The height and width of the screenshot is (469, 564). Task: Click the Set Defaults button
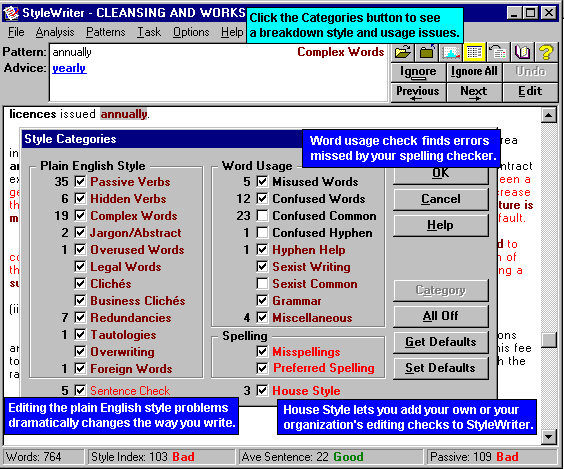[441, 368]
